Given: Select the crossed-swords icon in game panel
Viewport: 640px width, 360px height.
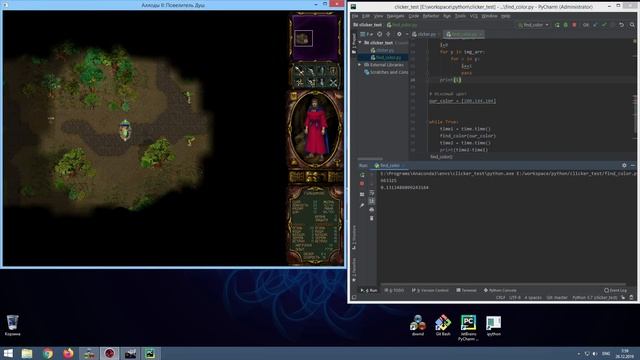Looking at the screenshot, I should [x=333, y=83].
